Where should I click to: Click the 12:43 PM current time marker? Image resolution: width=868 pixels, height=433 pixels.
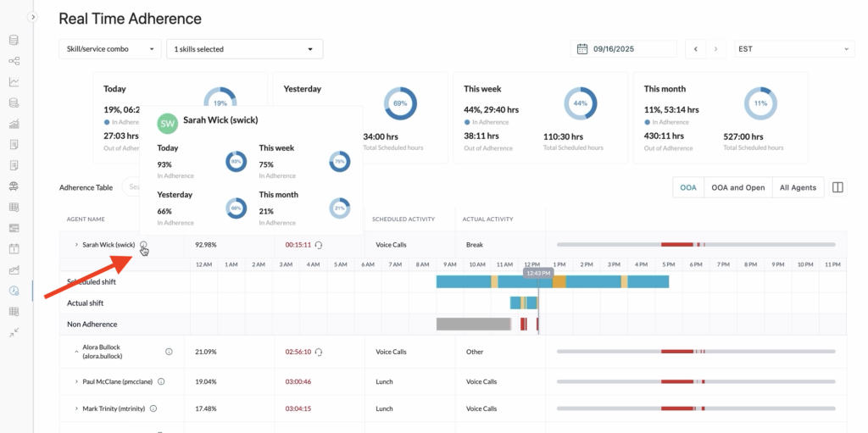click(x=537, y=274)
